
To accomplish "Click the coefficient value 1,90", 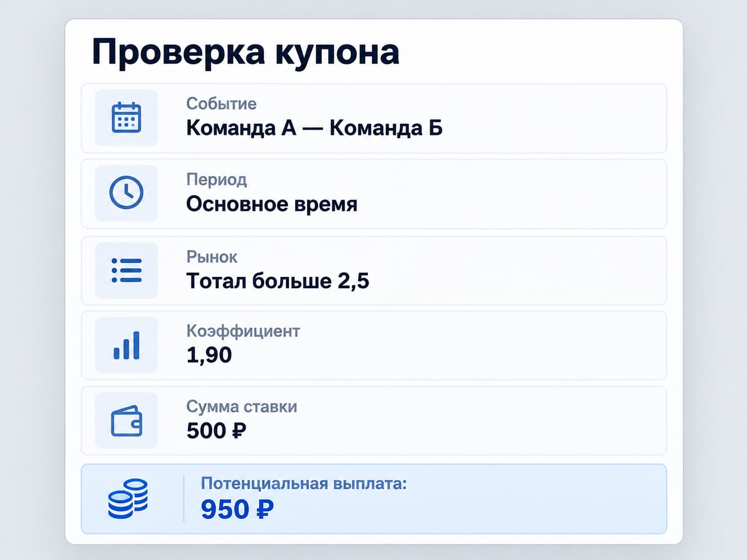I will (x=209, y=355).
